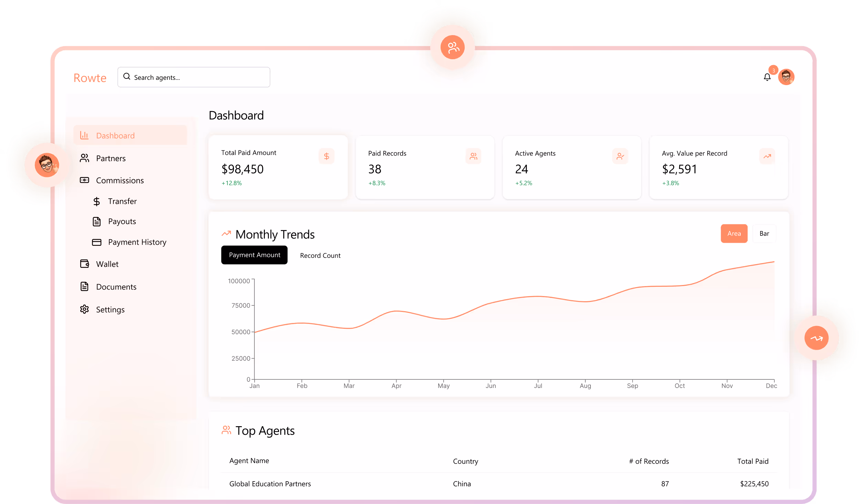
Task: Click floating orange trending arrow bubble
Action: pyautogui.click(x=816, y=338)
